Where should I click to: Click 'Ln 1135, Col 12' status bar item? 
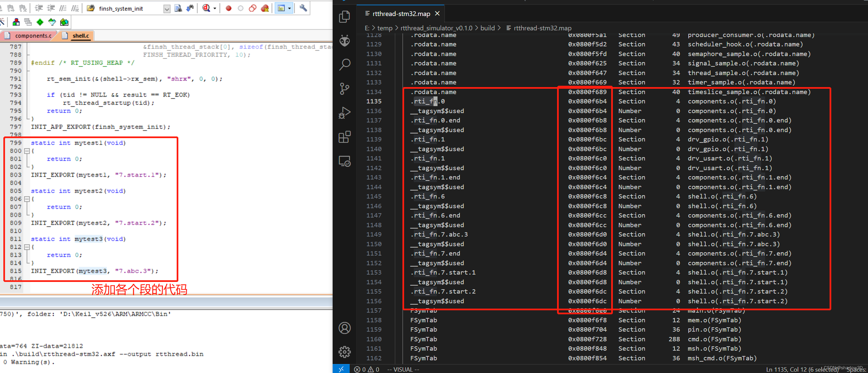point(802,369)
